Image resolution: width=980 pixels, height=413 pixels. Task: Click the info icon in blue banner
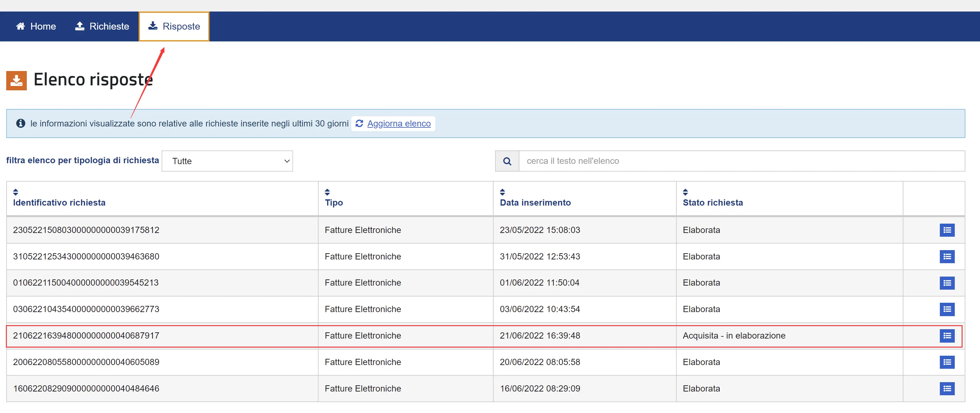pos(21,123)
